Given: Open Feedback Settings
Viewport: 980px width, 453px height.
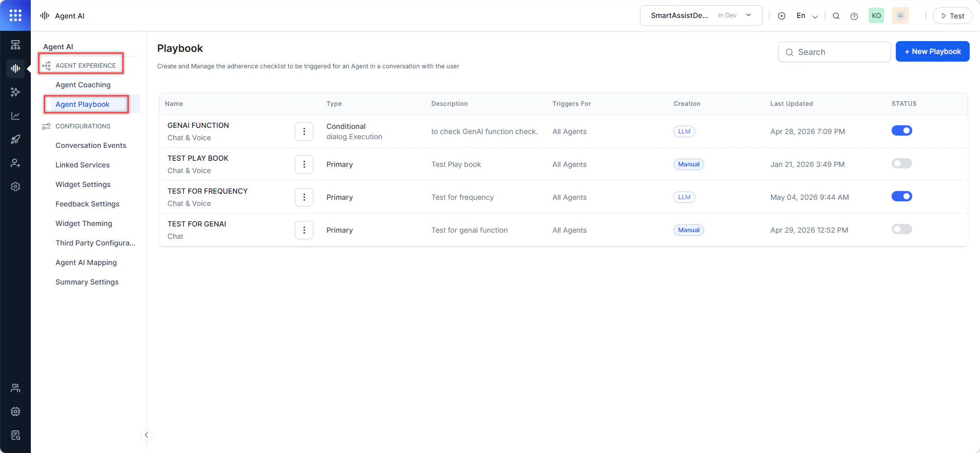Looking at the screenshot, I should 87,204.
